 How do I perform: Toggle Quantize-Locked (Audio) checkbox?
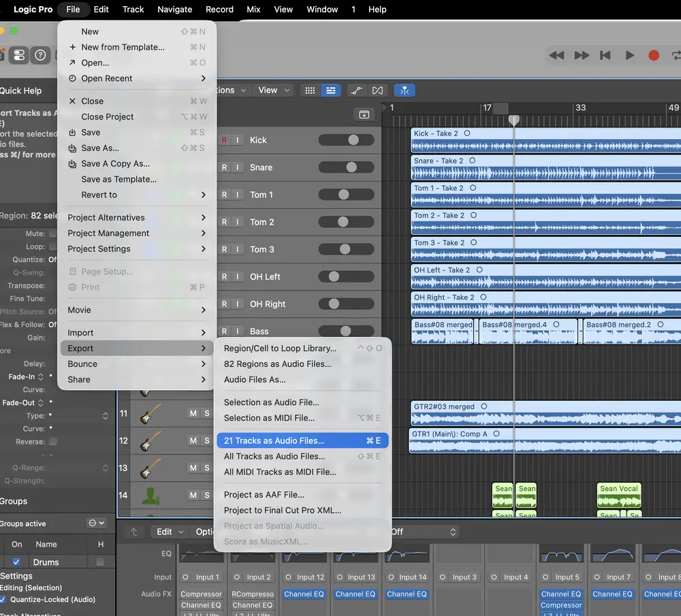pos(3,600)
